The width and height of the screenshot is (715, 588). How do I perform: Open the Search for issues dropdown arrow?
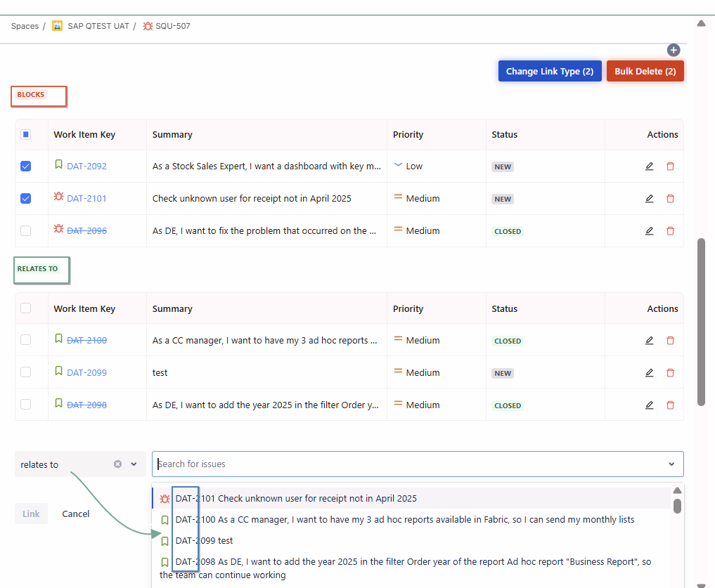tap(671, 464)
